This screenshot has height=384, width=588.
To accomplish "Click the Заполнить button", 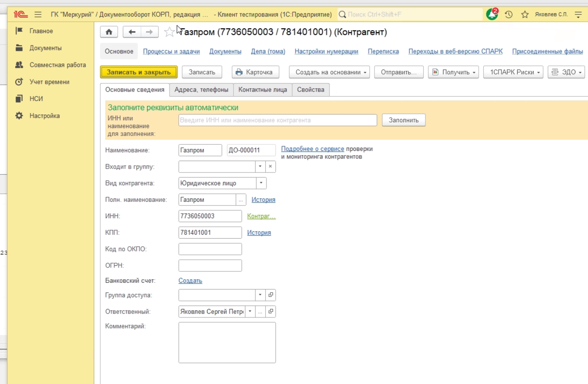I will (404, 120).
